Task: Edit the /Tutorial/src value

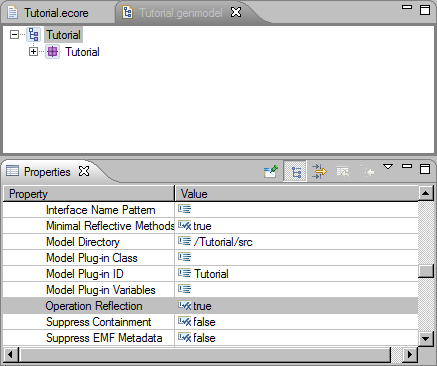Action: pyautogui.click(x=223, y=242)
